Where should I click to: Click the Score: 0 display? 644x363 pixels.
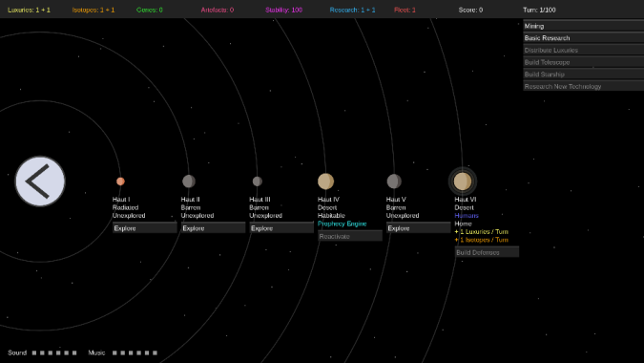(x=470, y=10)
